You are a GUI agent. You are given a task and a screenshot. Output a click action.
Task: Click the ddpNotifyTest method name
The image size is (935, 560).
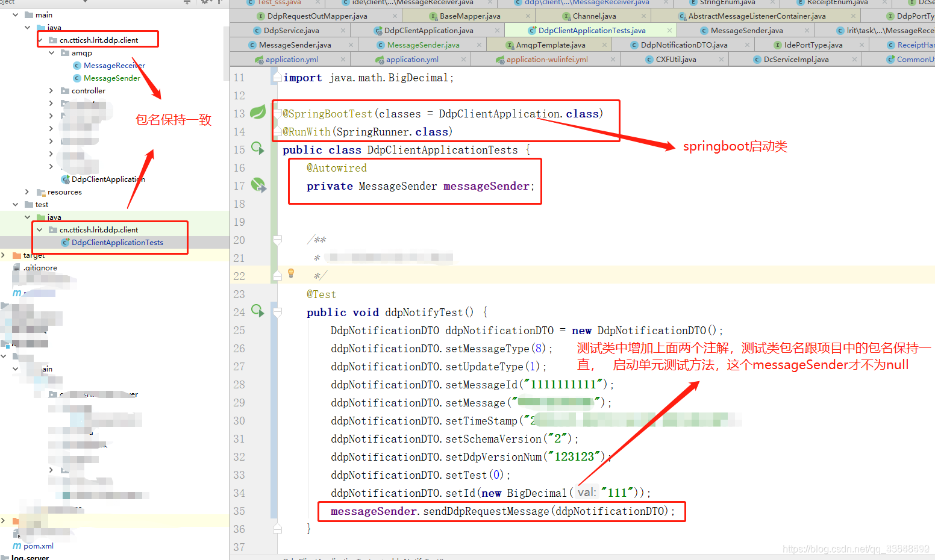click(x=424, y=312)
